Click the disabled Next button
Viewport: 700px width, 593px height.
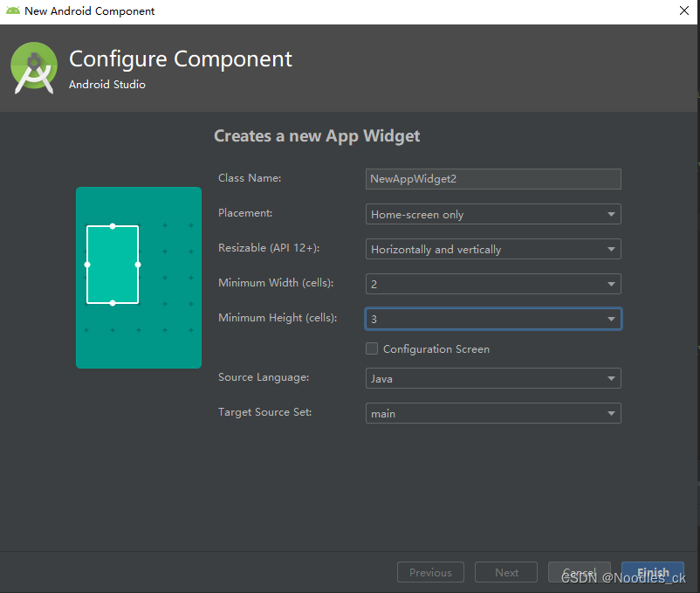[505, 572]
